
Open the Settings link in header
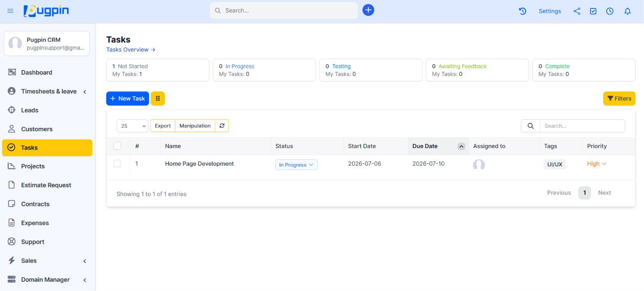coord(550,11)
